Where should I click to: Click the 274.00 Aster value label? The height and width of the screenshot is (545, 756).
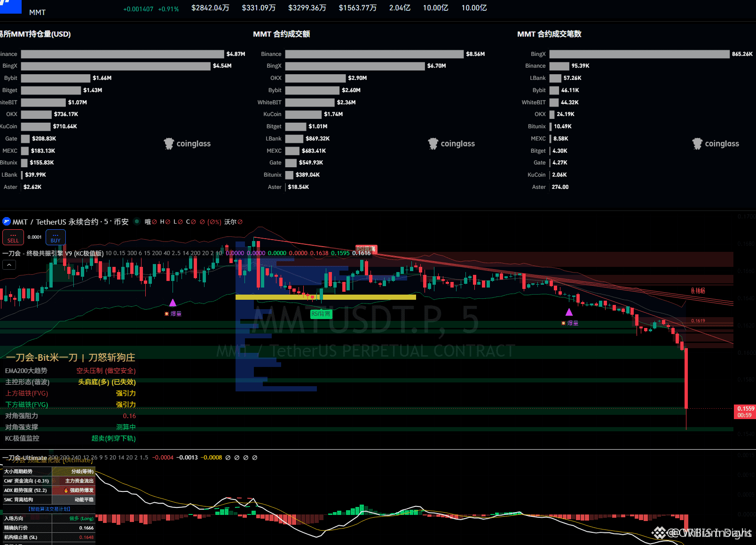pyautogui.click(x=560, y=187)
